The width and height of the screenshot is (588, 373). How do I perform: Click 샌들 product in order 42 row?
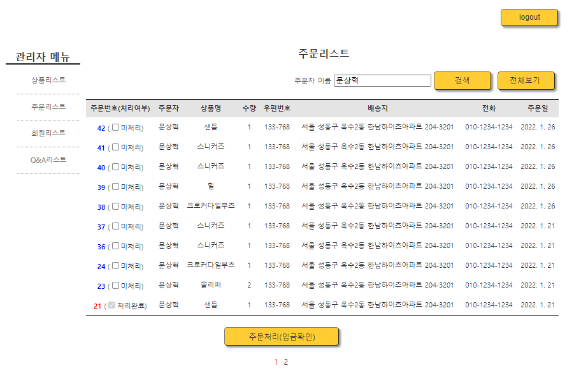click(211, 127)
